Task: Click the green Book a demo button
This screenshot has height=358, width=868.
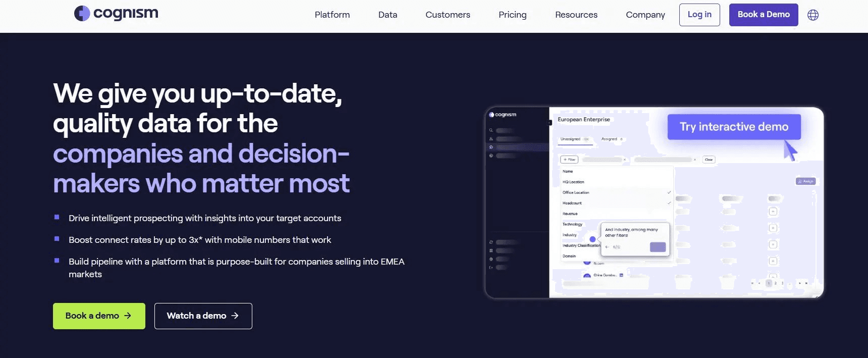Action: click(99, 316)
